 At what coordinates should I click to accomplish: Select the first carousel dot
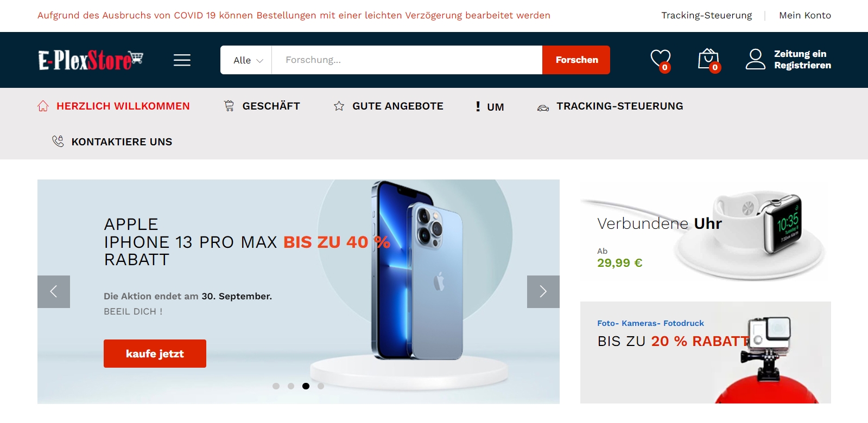point(276,386)
